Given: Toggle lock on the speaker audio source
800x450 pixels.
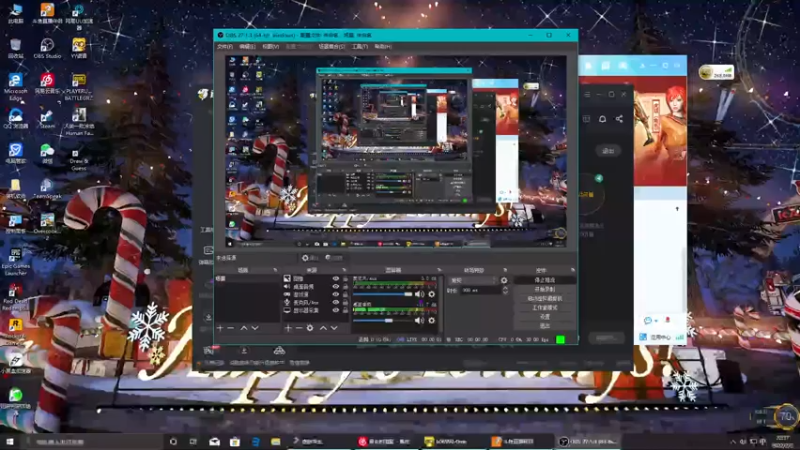Looking at the screenshot, I should tap(345, 286).
